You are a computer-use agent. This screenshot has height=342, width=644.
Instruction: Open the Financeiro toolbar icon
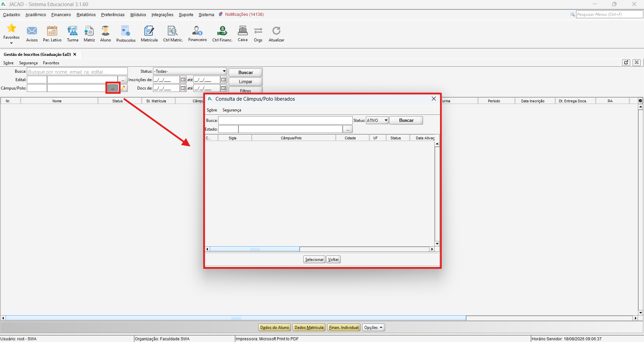197,31
